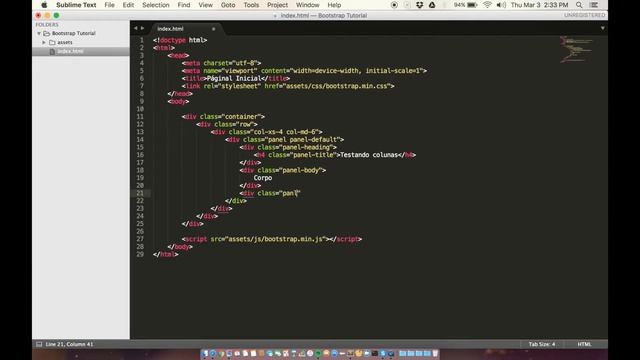The image size is (640, 360).
Task: Open the Tab Size: 4 selector
Action: click(542, 344)
